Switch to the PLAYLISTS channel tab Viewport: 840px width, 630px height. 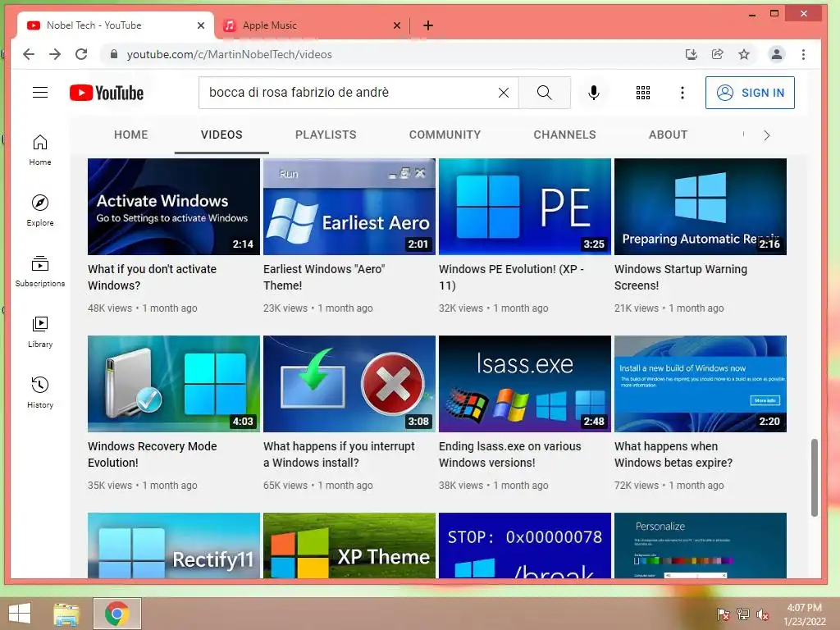(326, 135)
